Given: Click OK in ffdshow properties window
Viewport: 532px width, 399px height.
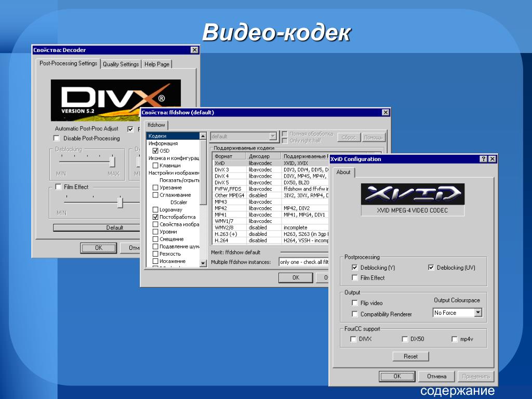Looking at the screenshot, I should coord(296,277).
